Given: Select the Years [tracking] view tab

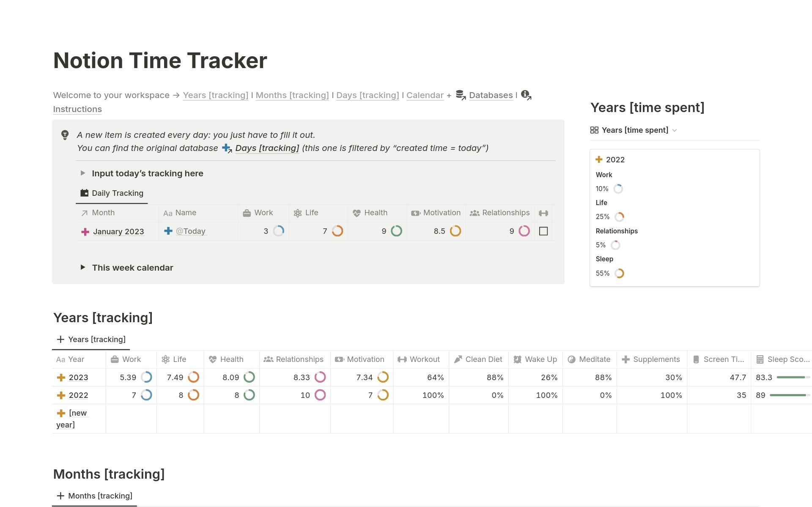Looking at the screenshot, I should click(91, 340).
